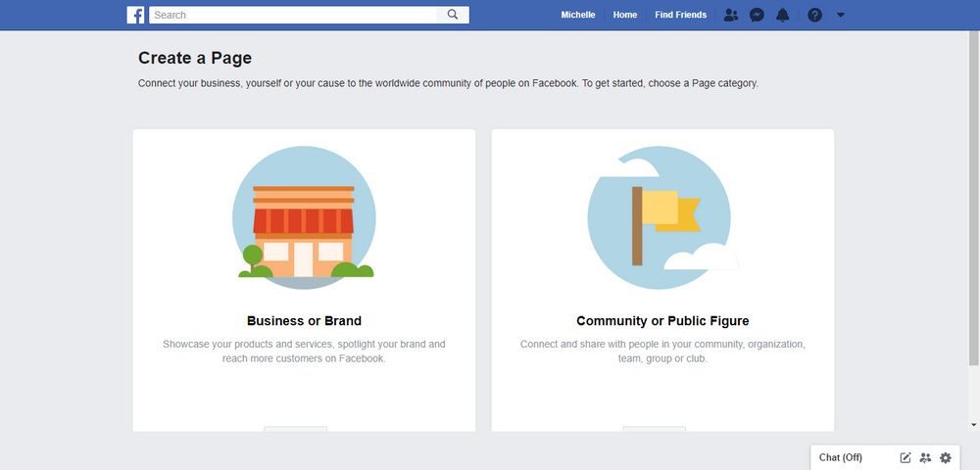
Task: Click the scrollbar down arrow
Action: 974,425
